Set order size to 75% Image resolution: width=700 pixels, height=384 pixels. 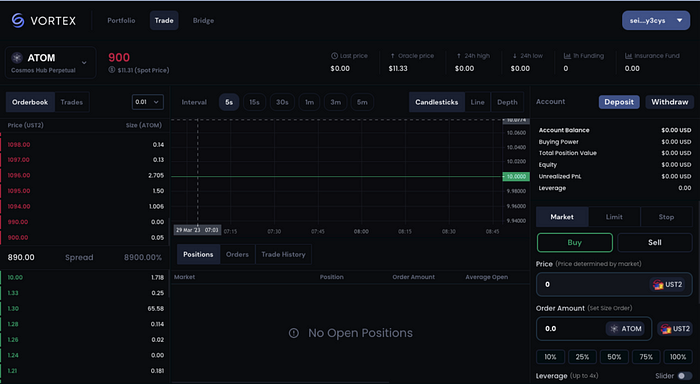(646, 357)
